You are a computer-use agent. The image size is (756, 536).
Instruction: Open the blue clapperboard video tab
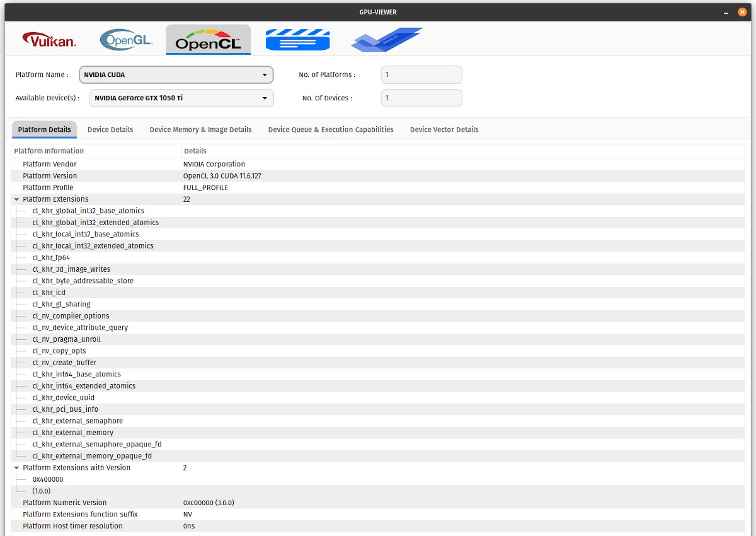click(x=297, y=40)
